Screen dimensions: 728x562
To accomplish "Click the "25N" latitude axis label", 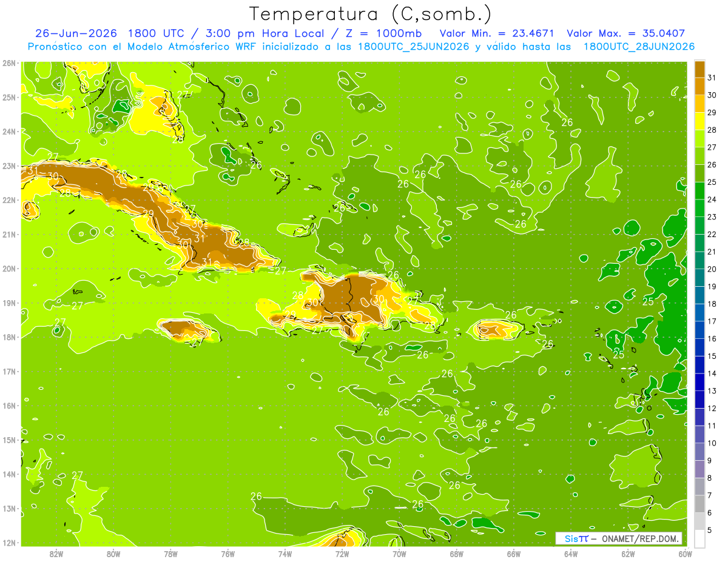I will pos(9,97).
